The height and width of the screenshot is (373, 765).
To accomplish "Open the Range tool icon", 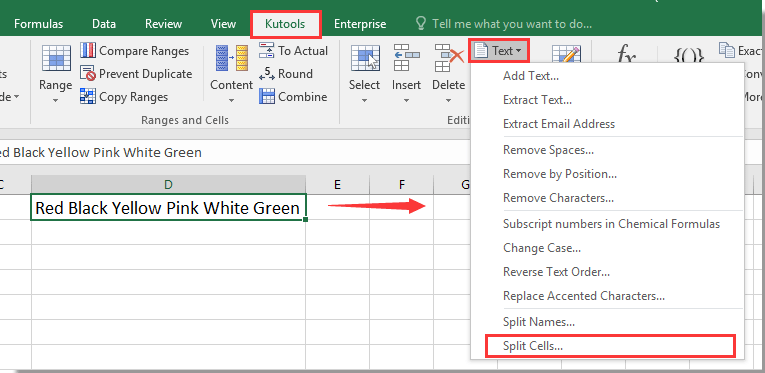I will (x=56, y=58).
